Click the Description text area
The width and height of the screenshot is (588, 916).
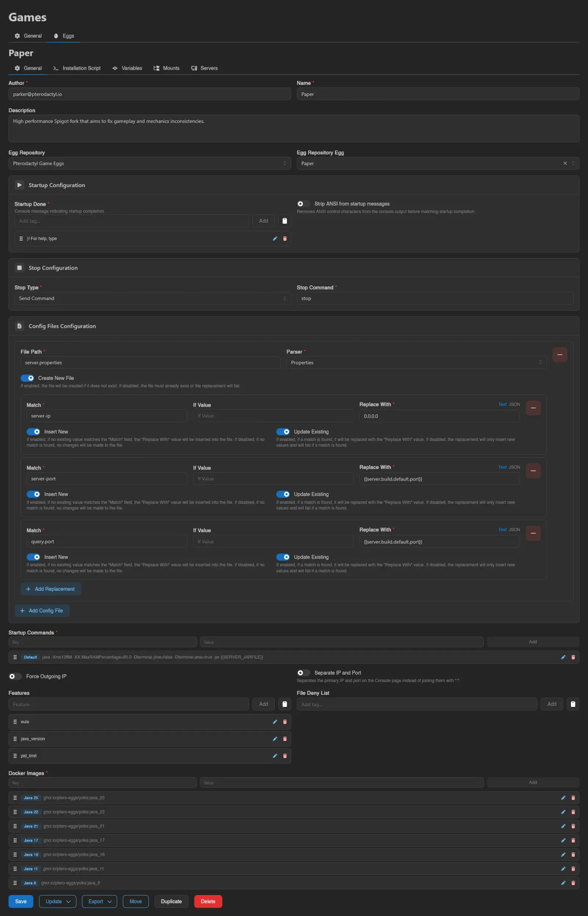(x=294, y=129)
